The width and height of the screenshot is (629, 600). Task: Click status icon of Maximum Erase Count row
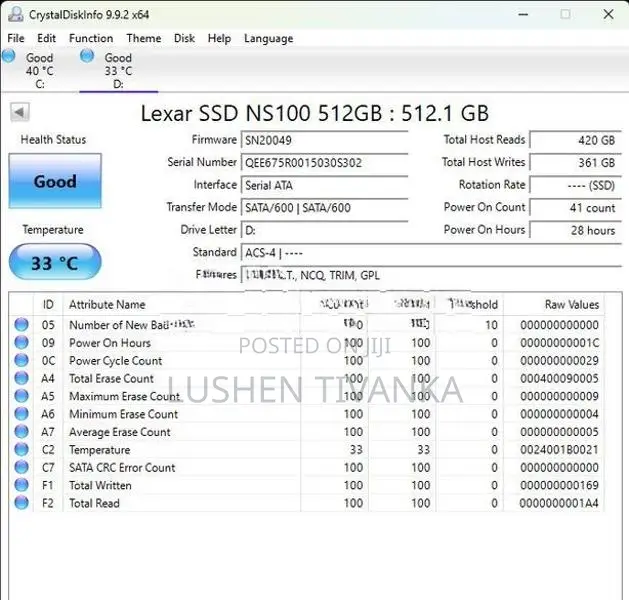click(x=21, y=395)
